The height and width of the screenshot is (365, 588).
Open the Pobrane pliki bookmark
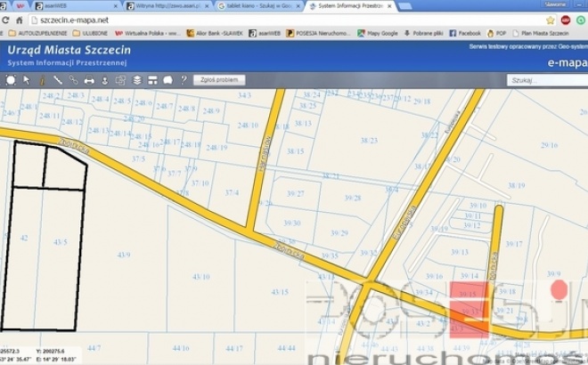coord(423,33)
